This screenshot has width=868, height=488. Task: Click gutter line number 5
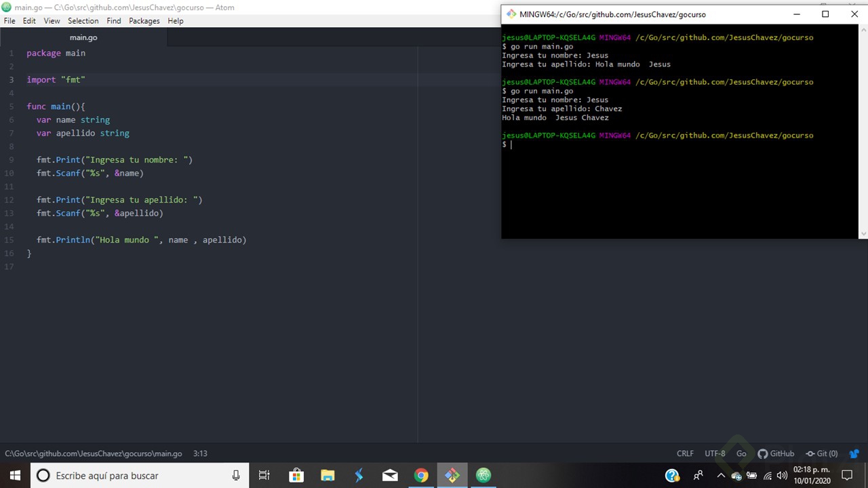tap(12, 106)
